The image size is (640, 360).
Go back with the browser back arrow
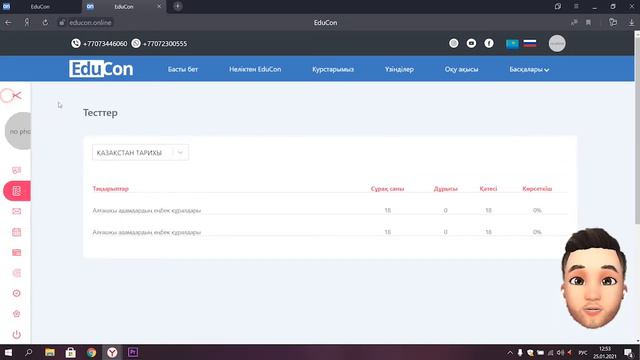click(x=8, y=22)
